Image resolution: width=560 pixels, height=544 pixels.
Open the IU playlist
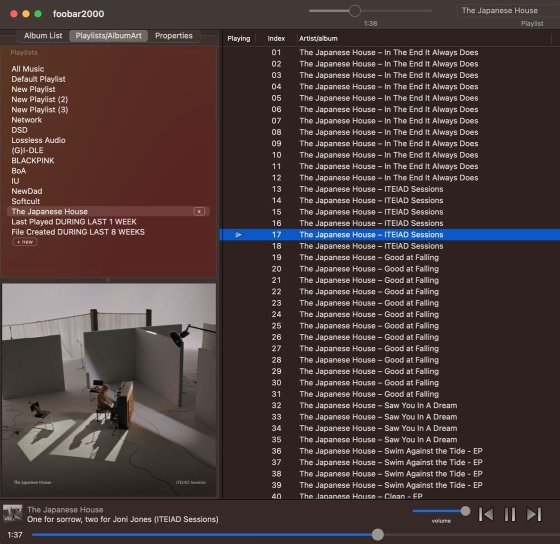(15, 181)
